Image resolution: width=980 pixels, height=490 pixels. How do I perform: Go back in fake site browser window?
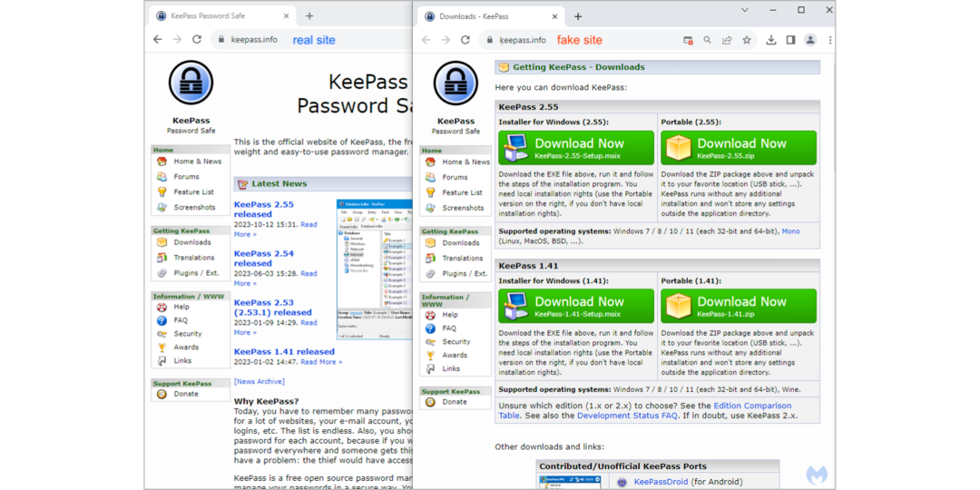pyautogui.click(x=426, y=40)
